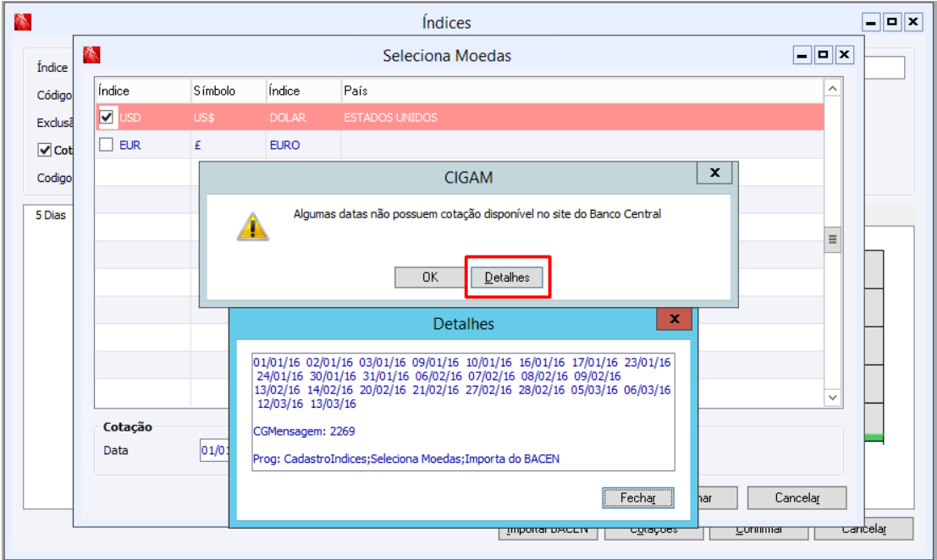Click the date 01/01/16 in Detalhes
The height and width of the screenshot is (560, 937).
tap(276, 362)
